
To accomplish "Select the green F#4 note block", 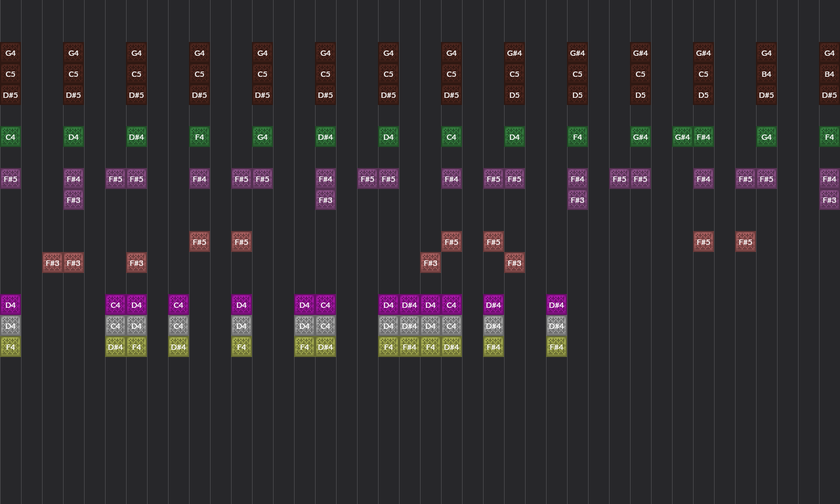I will tap(703, 137).
